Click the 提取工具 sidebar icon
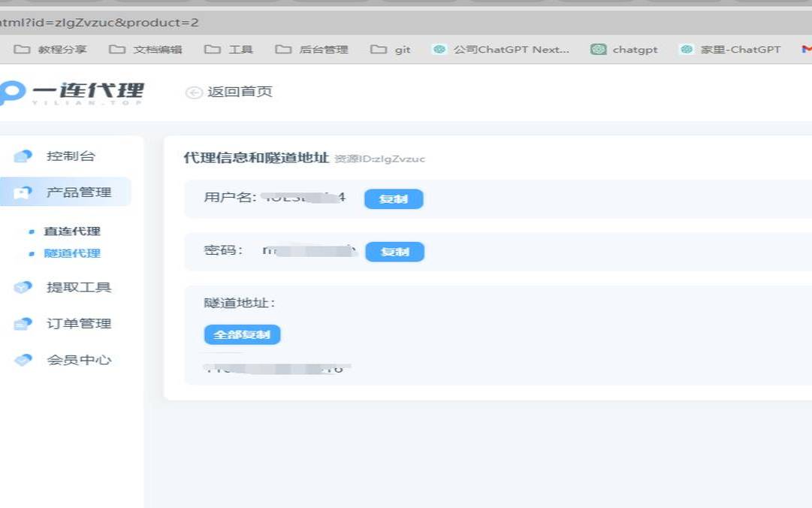Screen dimensions: 812x508 pyautogui.click(x=23, y=287)
